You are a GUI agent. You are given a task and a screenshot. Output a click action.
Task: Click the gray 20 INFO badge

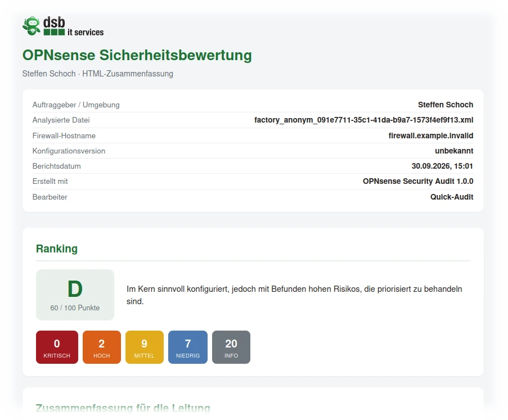click(231, 347)
